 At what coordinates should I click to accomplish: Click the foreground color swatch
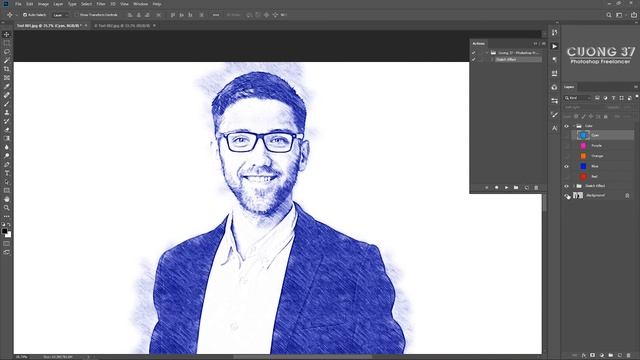click(4, 231)
